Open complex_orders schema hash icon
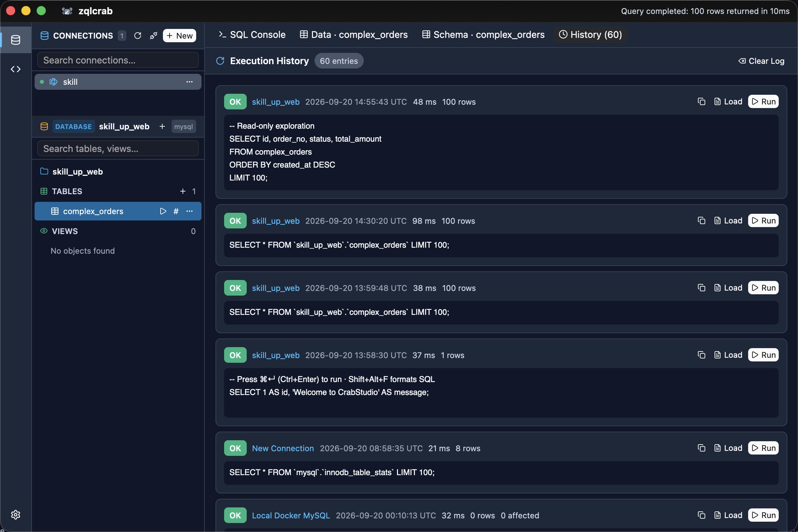The height and width of the screenshot is (532, 798). (x=176, y=211)
